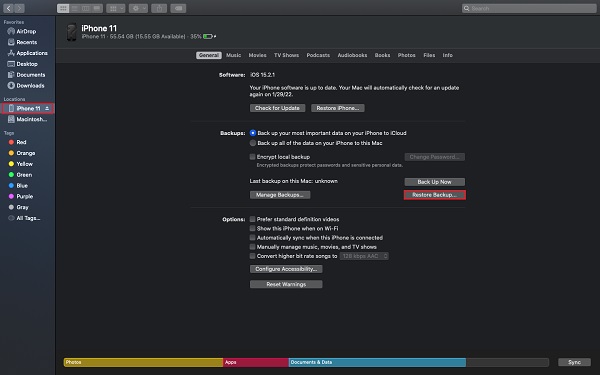
Task: Enable Convert higher bit rate songs checkbox
Action: [252, 256]
